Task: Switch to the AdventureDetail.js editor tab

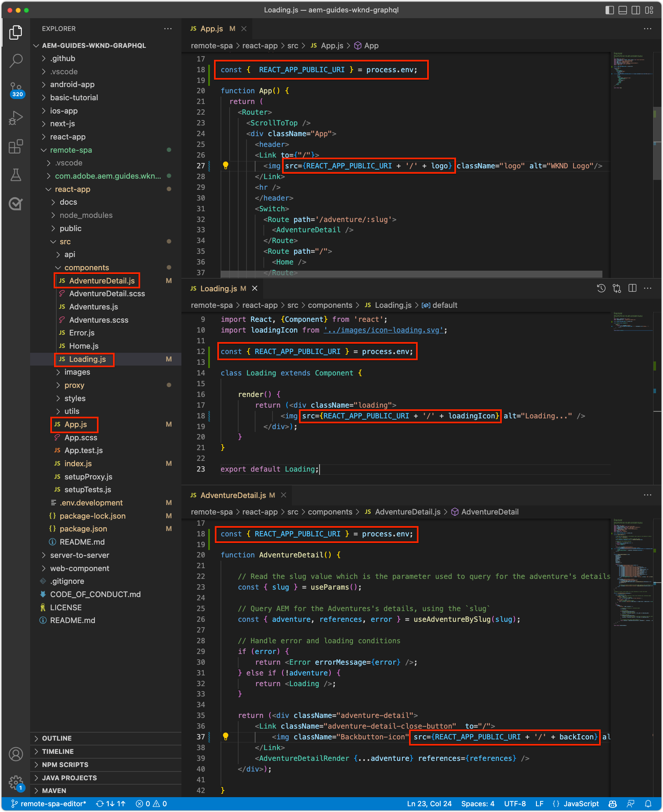Action: click(x=233, y=495)
